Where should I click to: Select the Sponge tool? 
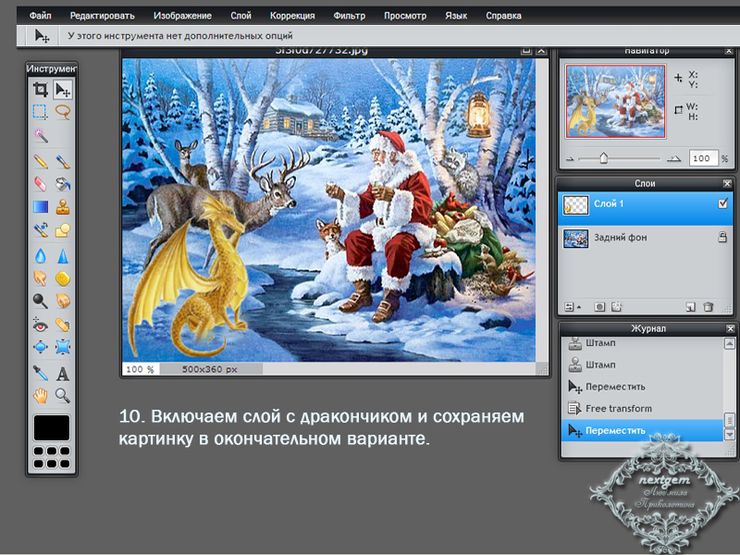(62, 278)
